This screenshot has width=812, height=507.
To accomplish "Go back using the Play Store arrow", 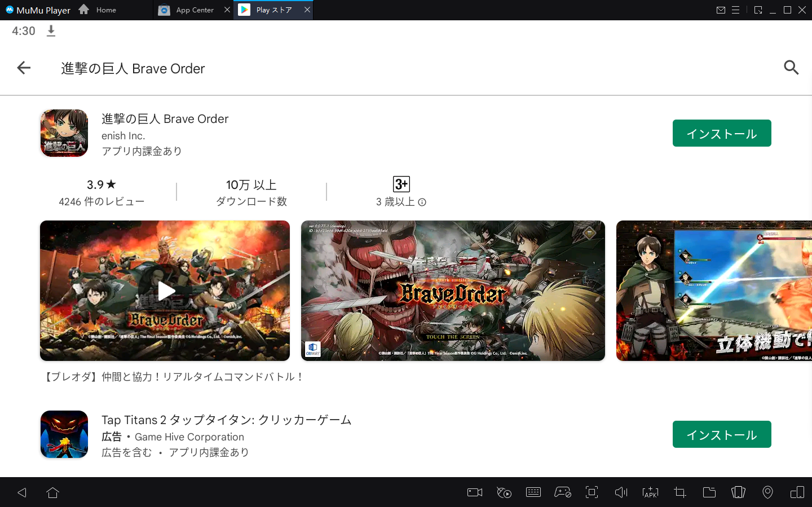I will click(24, 68).
